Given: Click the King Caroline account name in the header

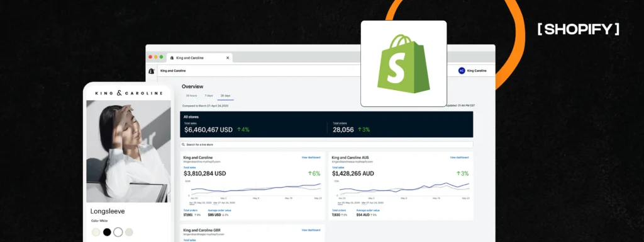Looking at the screenshot, I should pos(477,71).
